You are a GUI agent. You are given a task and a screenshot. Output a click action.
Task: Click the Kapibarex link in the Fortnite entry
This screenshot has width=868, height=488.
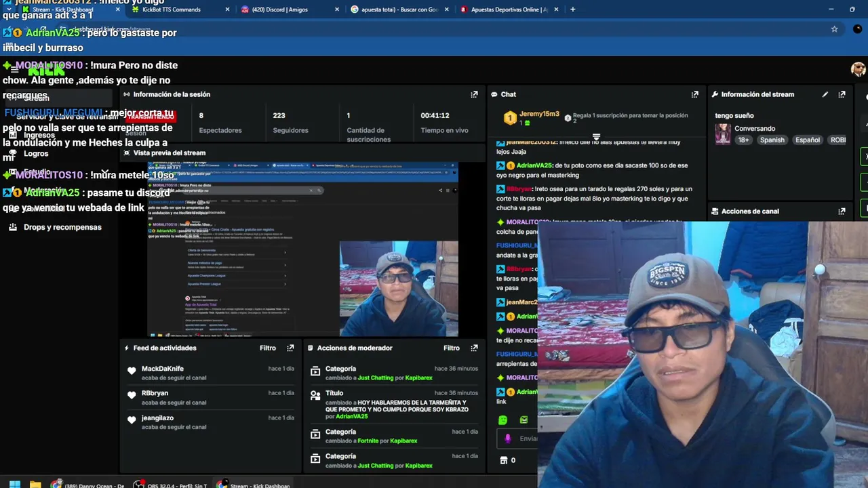403,441
